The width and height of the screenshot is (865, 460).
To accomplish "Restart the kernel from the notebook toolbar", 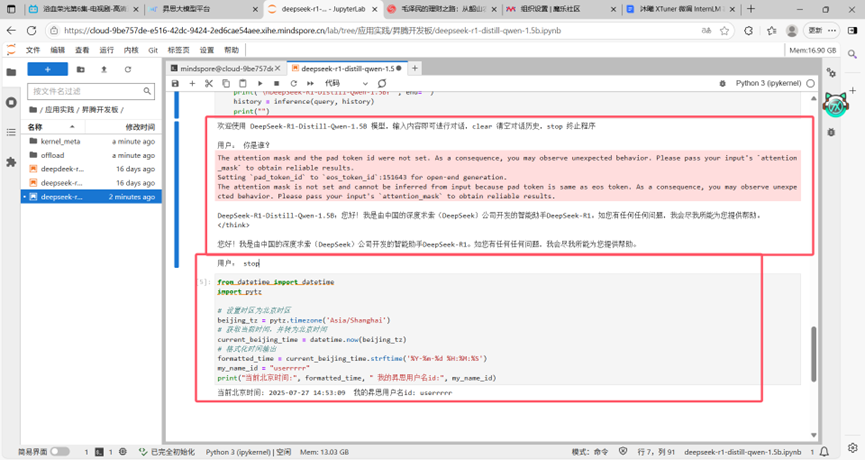I will (x=294, y=84).
